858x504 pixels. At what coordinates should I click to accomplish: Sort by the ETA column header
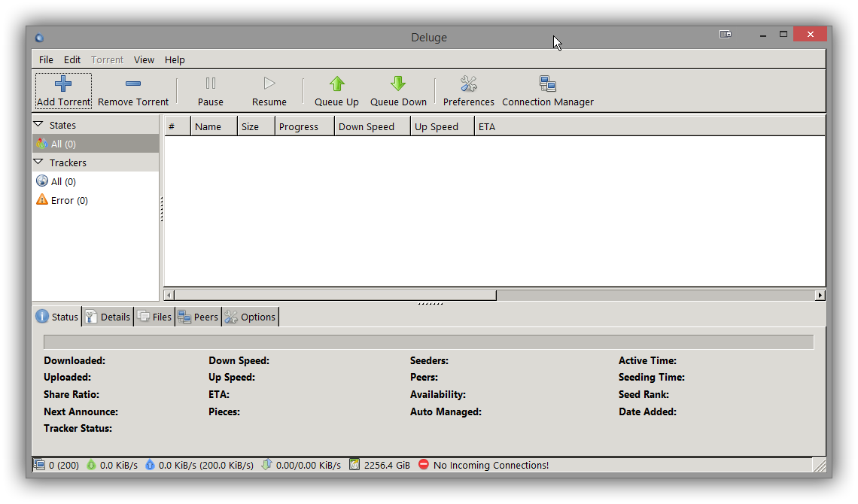(x=650, y=127)
